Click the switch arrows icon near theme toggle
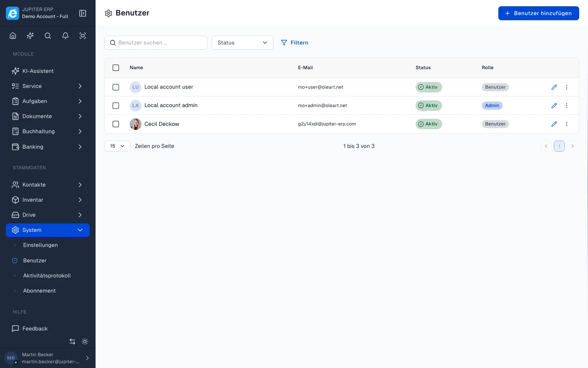This screenshot has width=588, height=368. click(x=72, y=342)
